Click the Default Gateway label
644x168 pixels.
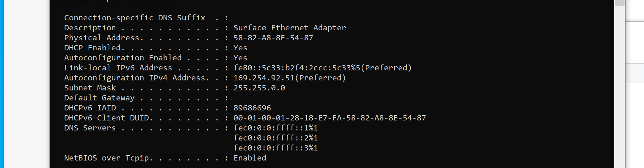point(99,98)
